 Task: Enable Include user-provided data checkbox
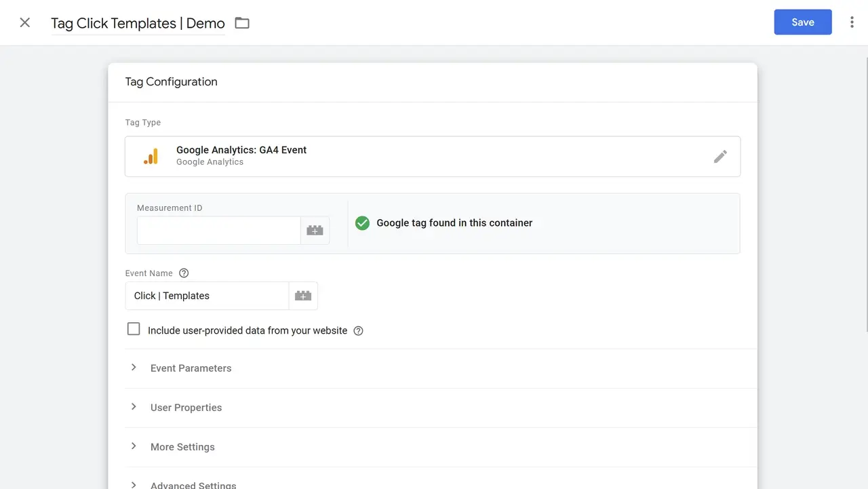click(x=134, y=330)
